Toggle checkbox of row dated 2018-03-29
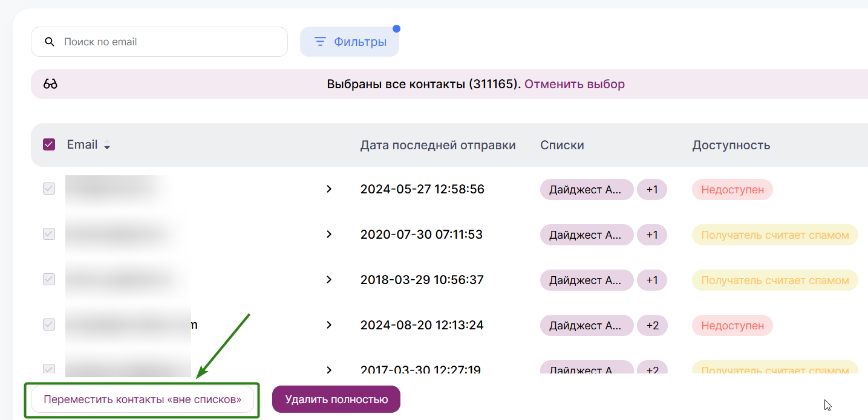868x420 pixels. [49, 279]
